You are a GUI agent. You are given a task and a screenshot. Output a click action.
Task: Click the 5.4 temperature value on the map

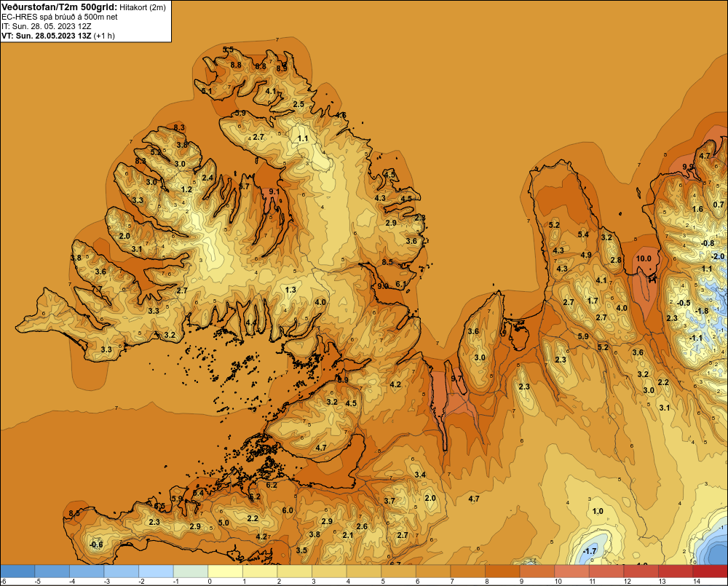point(583,234)
